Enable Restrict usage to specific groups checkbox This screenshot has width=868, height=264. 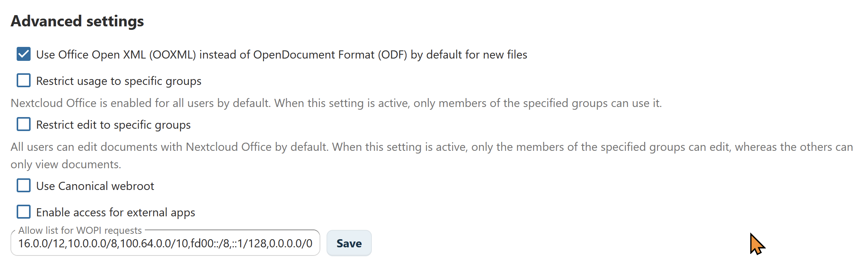24,81
